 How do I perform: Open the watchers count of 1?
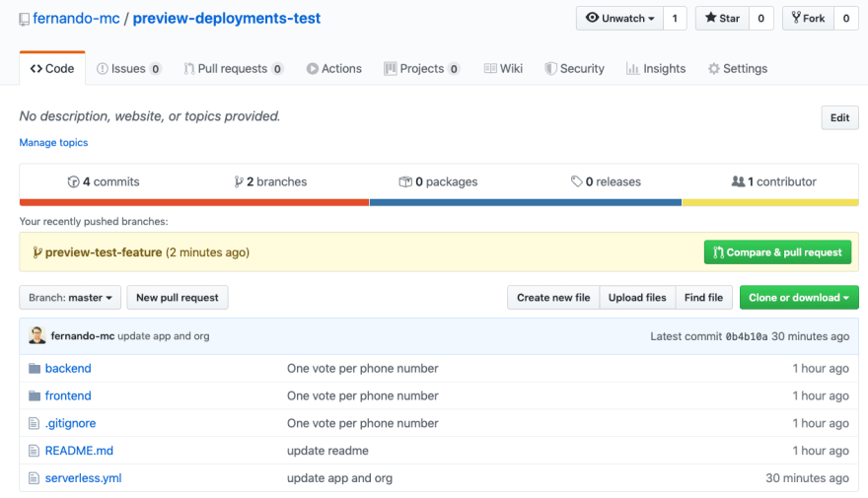[675, 19]
